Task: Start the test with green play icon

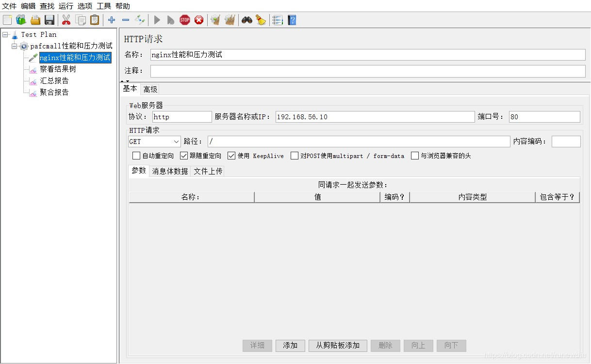Action: click(x=157, y=20)
